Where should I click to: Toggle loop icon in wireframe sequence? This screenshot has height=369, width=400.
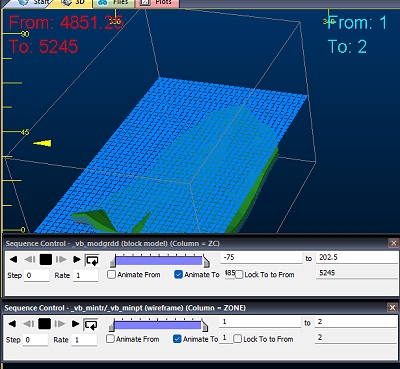click(x=91, y=324)
